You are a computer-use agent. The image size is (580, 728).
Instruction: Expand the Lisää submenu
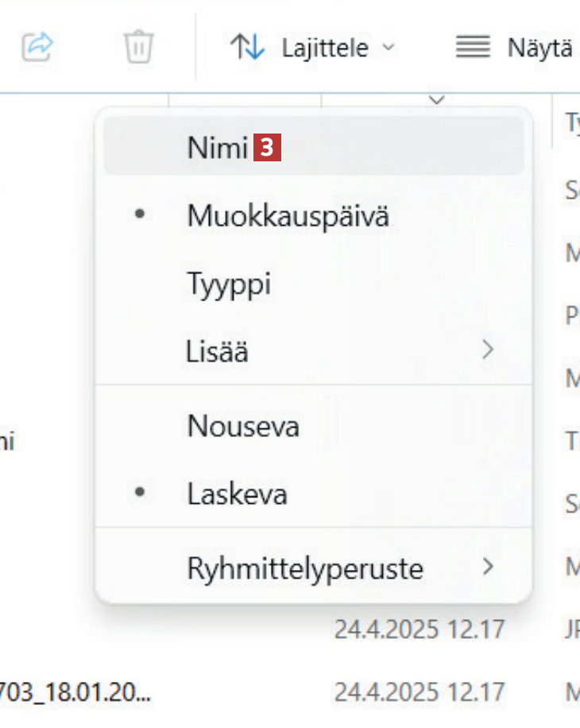tap(218, 350)
